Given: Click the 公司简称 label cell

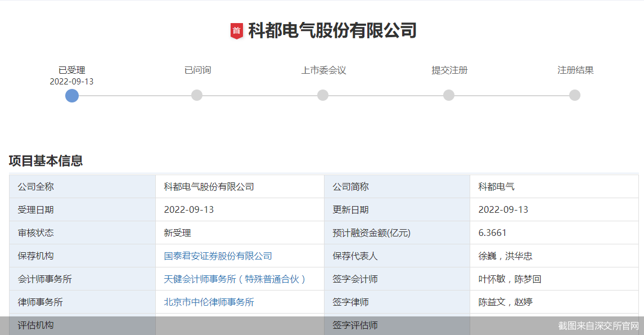Looking at the screenshot, I should tap(397, 186).
